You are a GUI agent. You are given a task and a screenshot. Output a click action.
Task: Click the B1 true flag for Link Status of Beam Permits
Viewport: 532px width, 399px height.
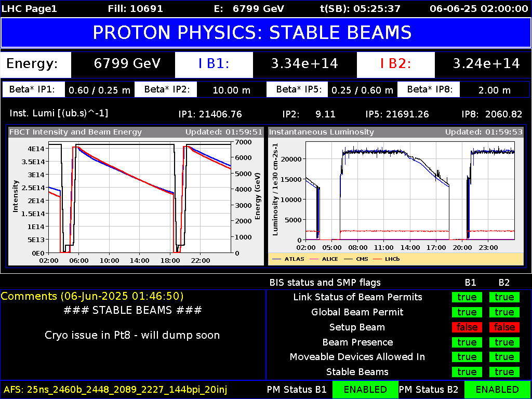point(467,297)
